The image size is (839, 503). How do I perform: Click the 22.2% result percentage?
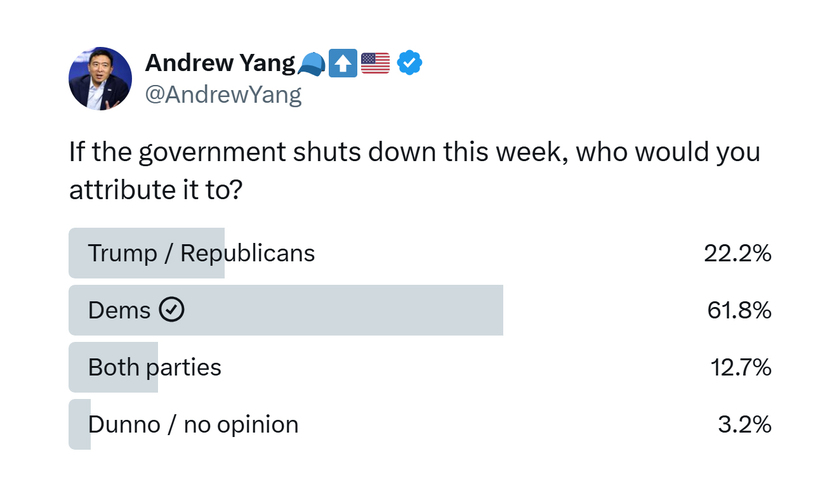point(737,253)
